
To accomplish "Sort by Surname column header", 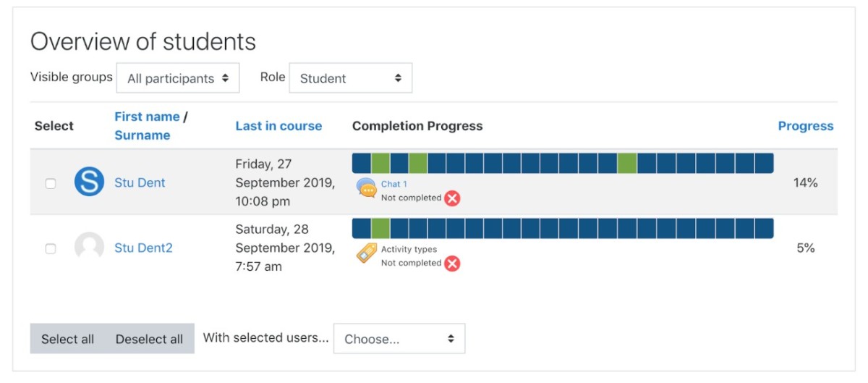I will tap(142, 135).
